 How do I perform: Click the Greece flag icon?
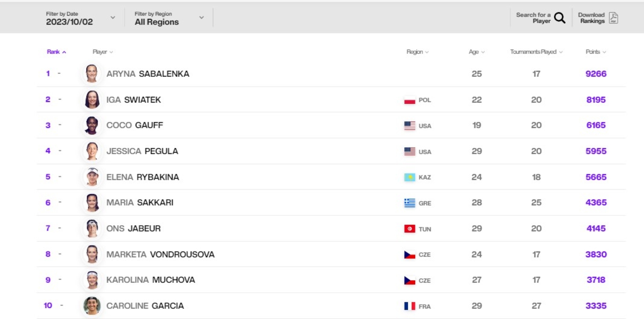pyautogui.click(x=410, y=203)
